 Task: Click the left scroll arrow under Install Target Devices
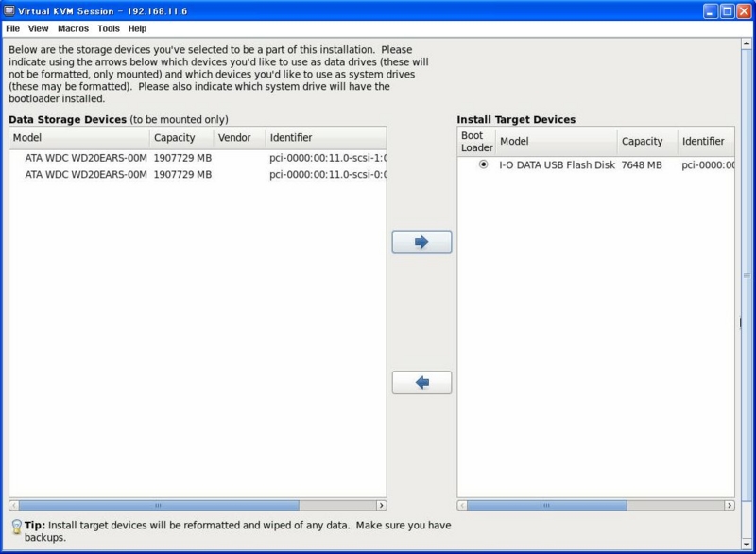click(x=462, y=505)
